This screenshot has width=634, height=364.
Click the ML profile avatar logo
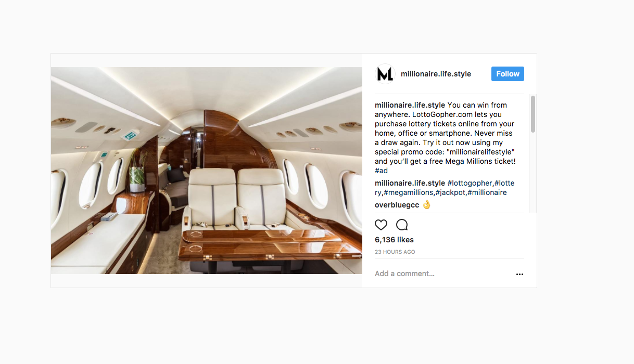385,74
